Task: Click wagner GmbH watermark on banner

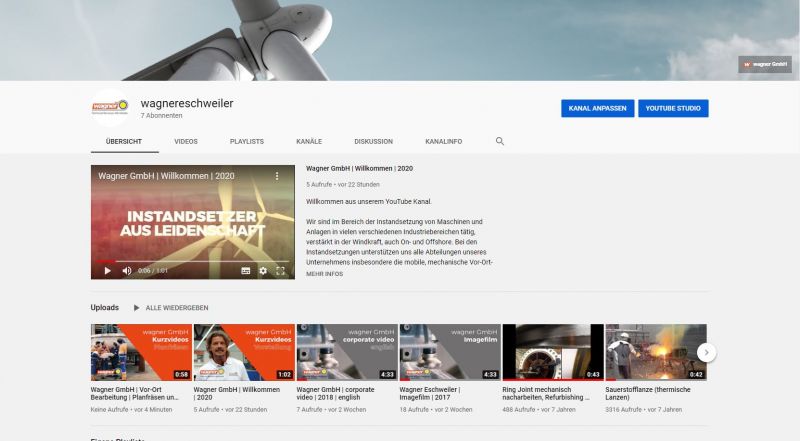Action: click(x=764, y=64)
